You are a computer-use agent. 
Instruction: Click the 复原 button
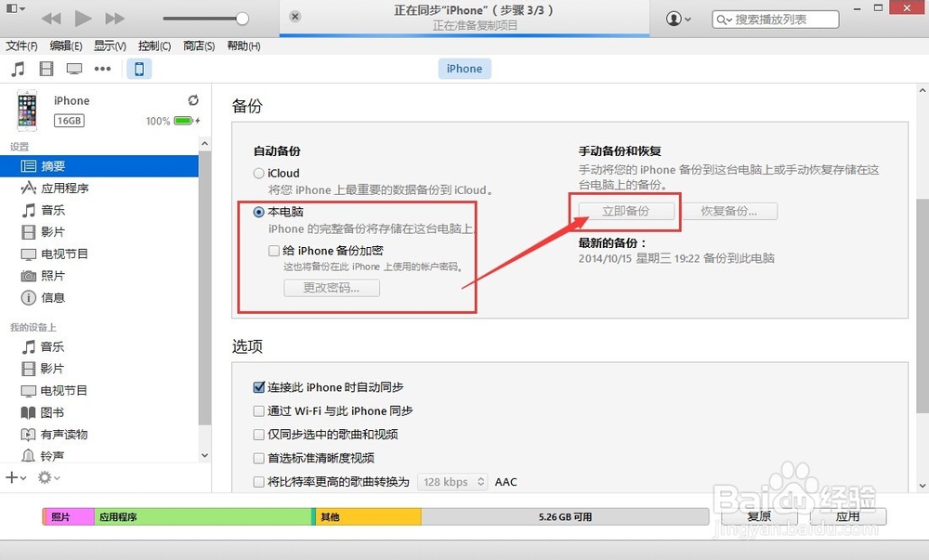point(759,516)
